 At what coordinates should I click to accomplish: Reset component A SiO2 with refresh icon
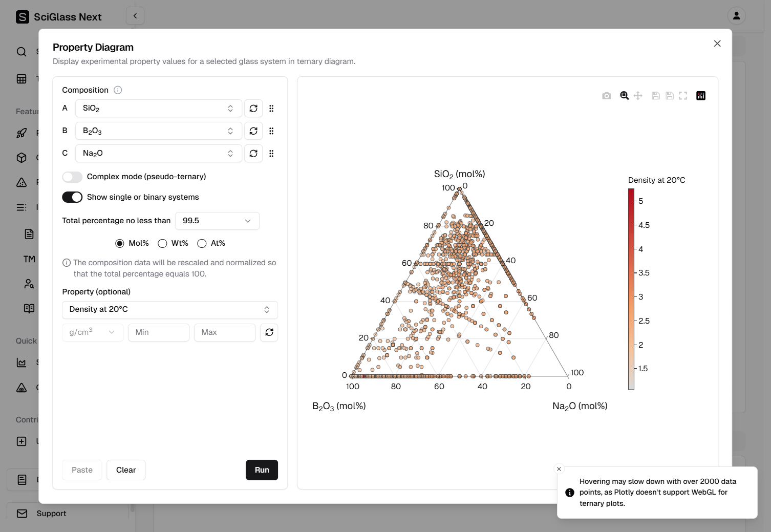pyautogui.click(x=253, y=109)
